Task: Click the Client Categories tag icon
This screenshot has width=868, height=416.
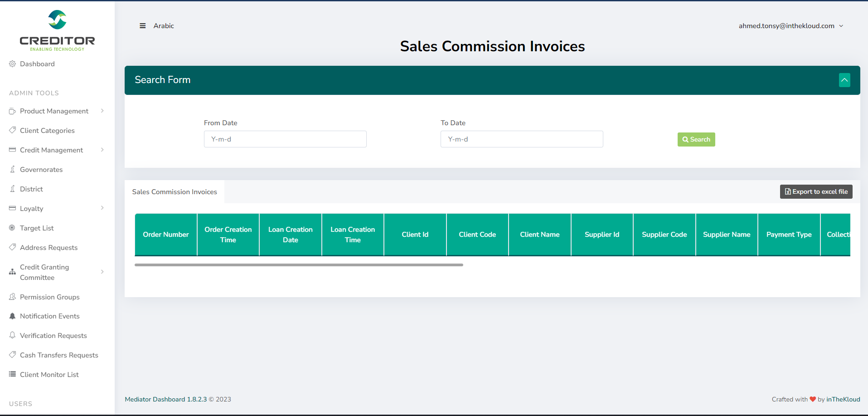Action: point(12,130)
